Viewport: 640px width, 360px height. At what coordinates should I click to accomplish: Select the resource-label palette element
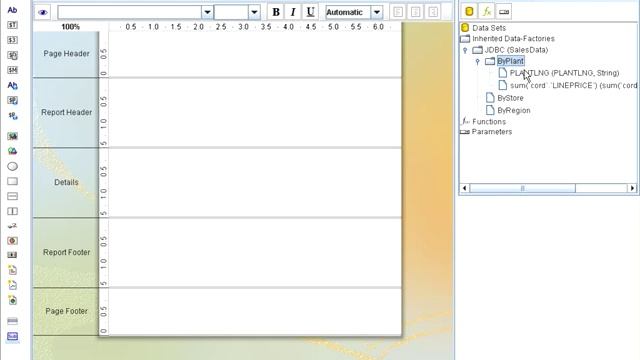pyautogui.click(x=12, y=85)
